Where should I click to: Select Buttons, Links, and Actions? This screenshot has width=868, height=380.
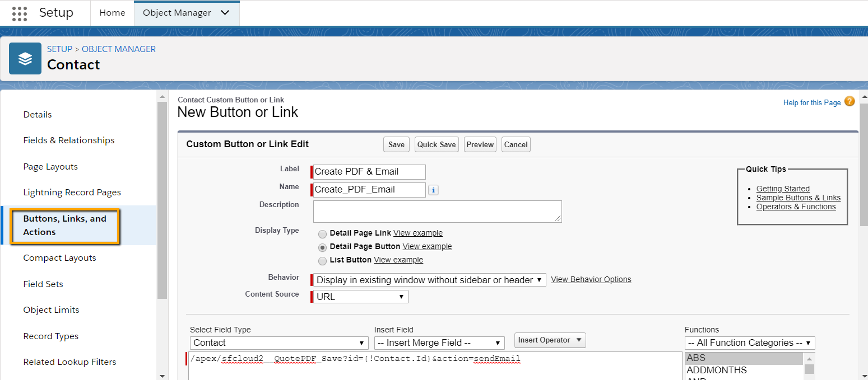pos(65,226)
